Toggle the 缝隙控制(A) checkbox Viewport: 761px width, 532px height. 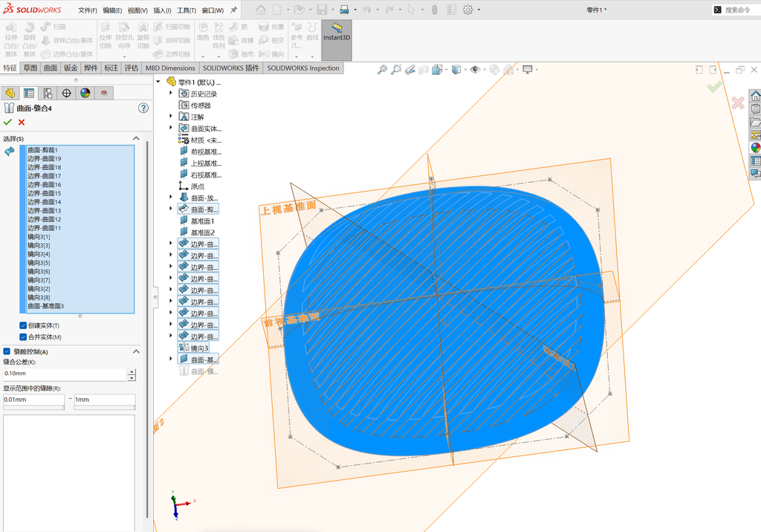7,351
